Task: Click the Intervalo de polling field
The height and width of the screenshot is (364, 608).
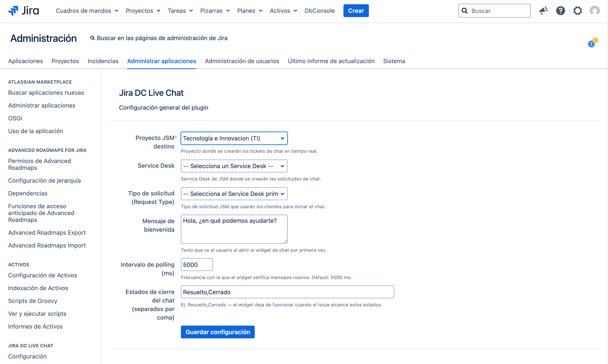Action: click(197, 265)
